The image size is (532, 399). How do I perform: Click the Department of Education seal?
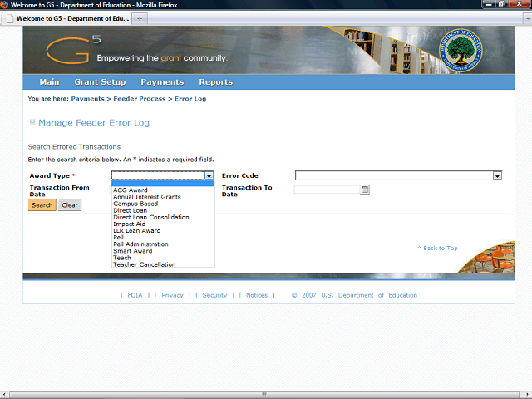(461, 50)
